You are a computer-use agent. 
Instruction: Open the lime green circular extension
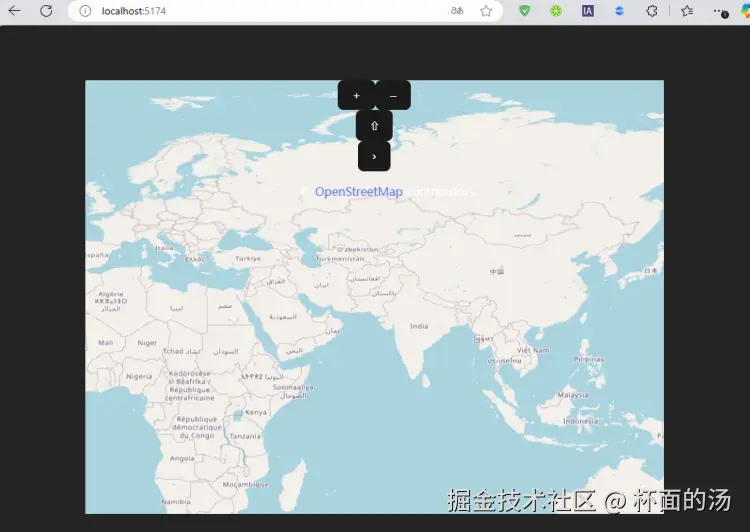556,11
